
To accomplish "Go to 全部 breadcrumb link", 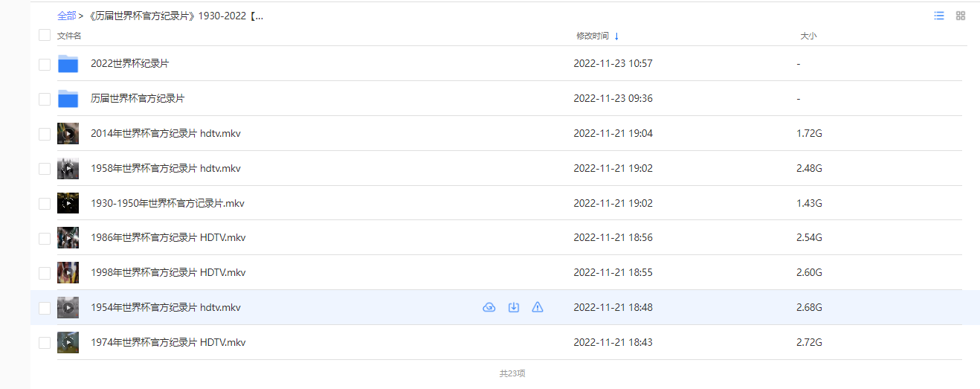I will coord(66,16).
